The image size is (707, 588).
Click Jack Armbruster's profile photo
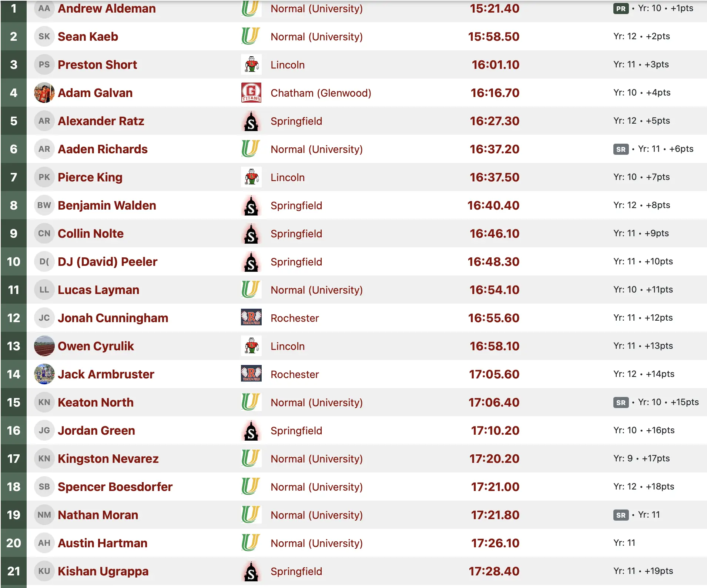(44, 374)
